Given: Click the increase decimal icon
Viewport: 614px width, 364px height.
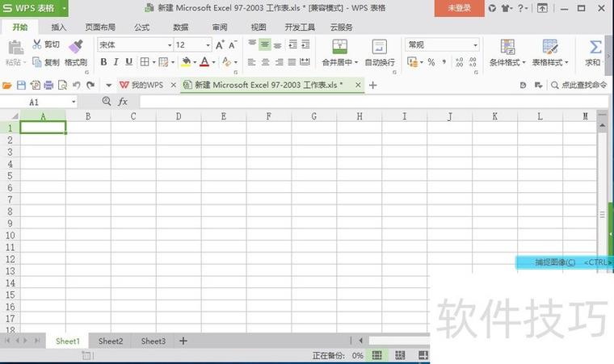Looking at the screenshot, I should 459,62.
